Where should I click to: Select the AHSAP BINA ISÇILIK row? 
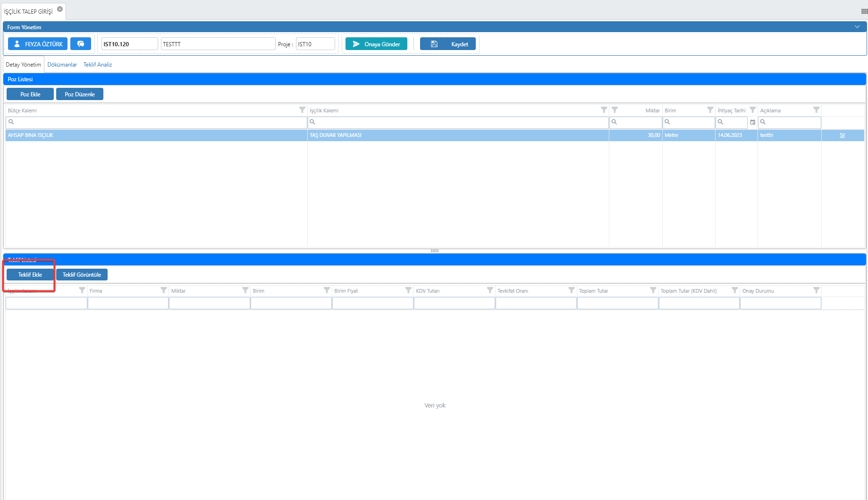click(x=156, y=136)
